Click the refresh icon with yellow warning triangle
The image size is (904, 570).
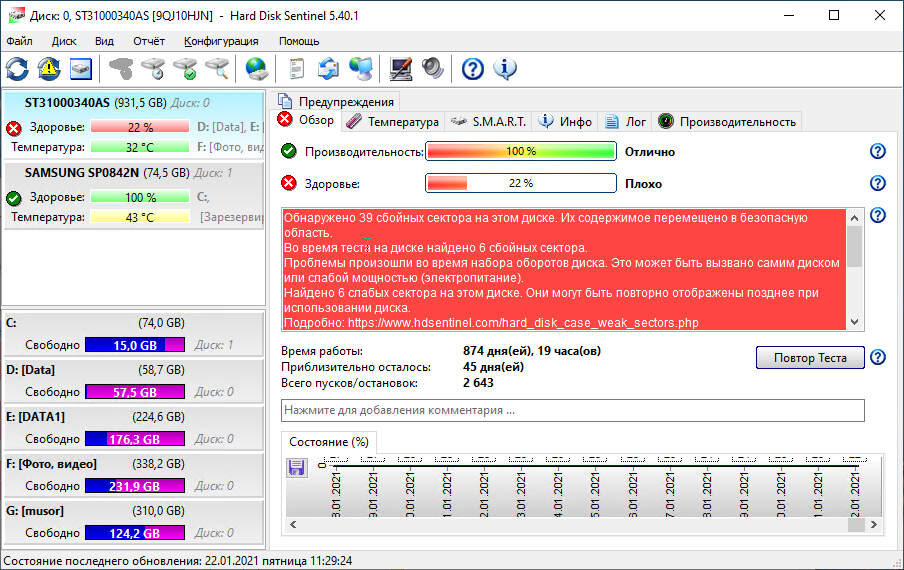point(49,69)
